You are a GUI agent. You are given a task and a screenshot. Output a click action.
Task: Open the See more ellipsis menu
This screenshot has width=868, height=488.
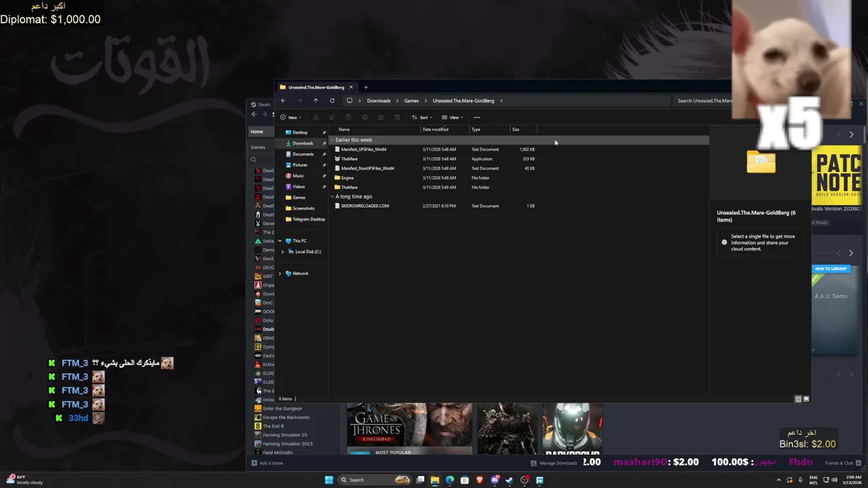477,117
